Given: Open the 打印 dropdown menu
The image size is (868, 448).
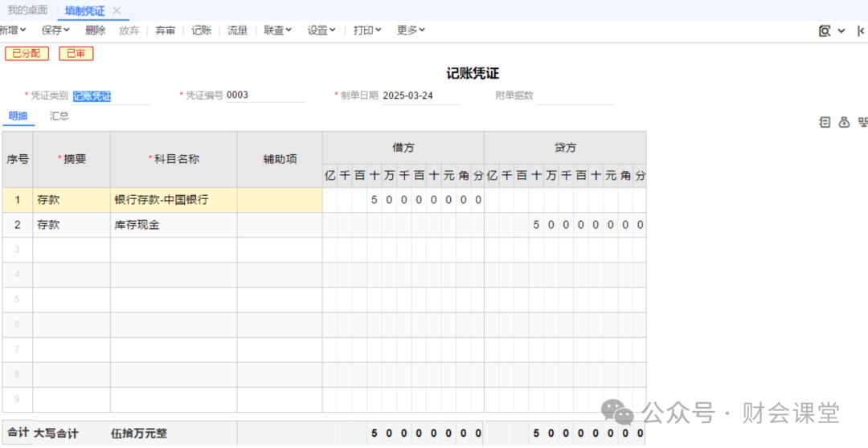Looking at the screenshot, I should coord(367,31).
